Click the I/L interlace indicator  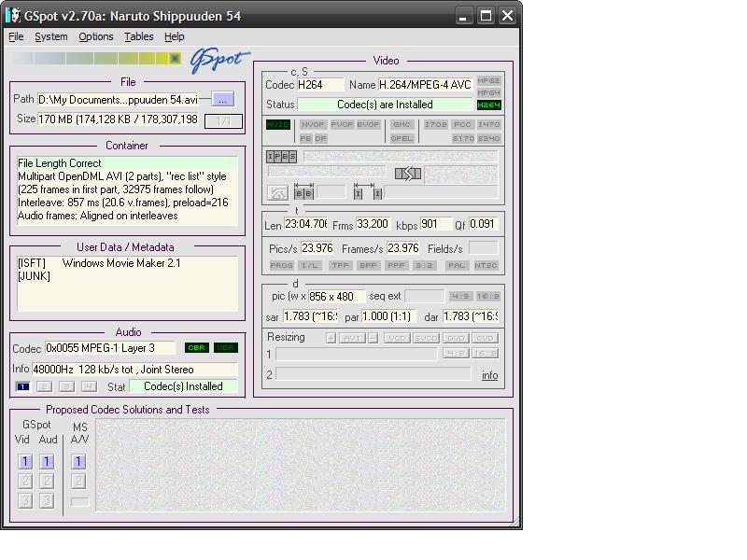point(310,265)
